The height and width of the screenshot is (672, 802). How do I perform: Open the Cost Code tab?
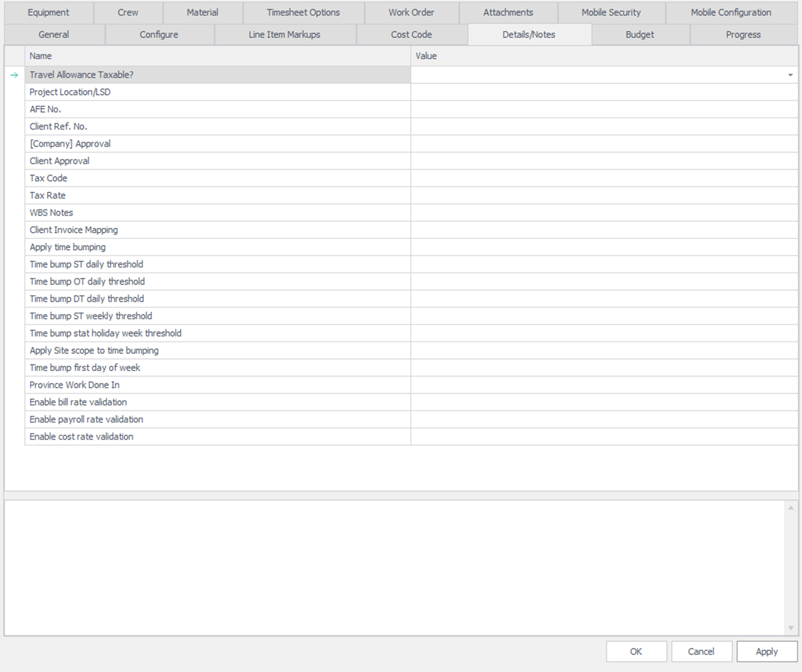(411, 34)
